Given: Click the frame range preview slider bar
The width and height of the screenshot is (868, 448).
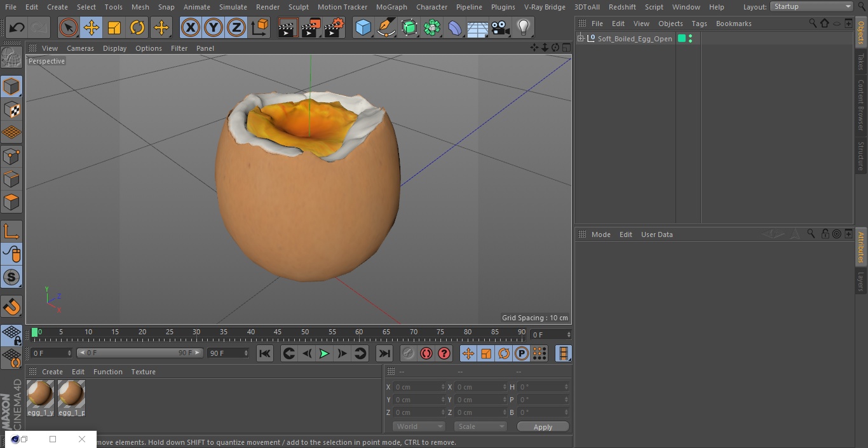Looking at the screenshot, I should pyautogui.click(x=140, y=353).
